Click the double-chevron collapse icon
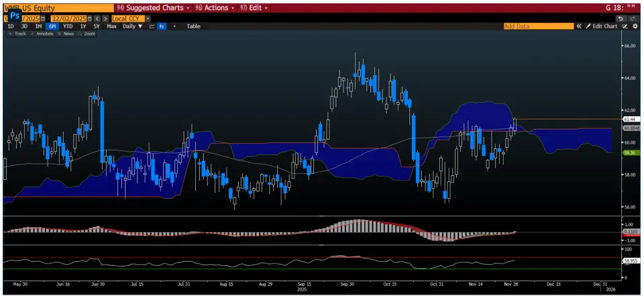Image resolution: width=644 pixels, height=296 pixels. click(x=579, y=26)
